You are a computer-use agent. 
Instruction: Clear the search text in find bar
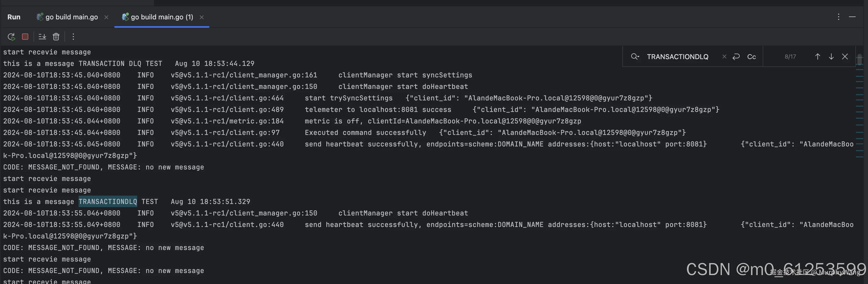point(724,56)
